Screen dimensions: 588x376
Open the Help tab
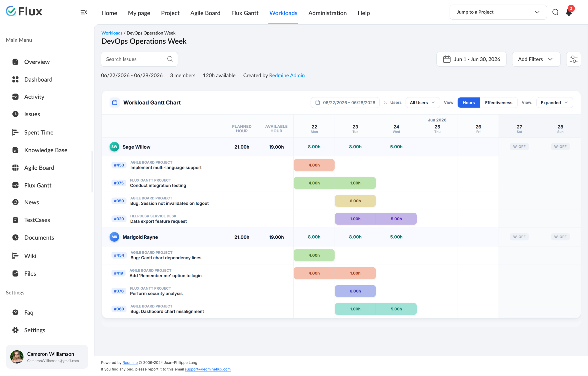point(364,13)
